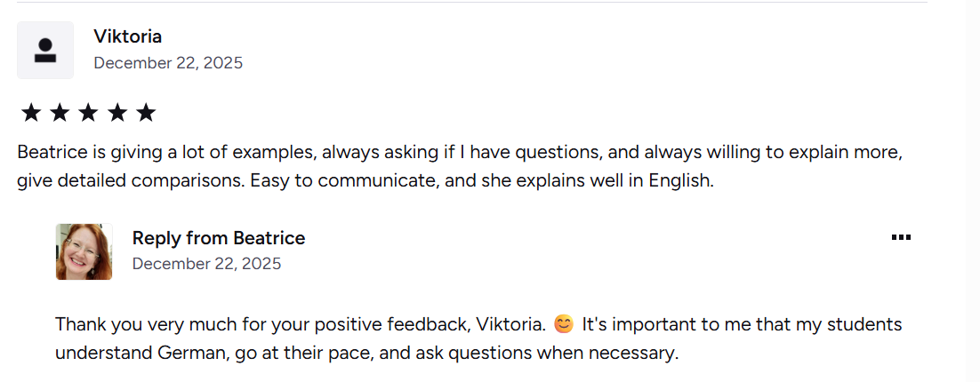Click reply text starting "Thank you very much"

pyautogui.click(x=267, y=324)
